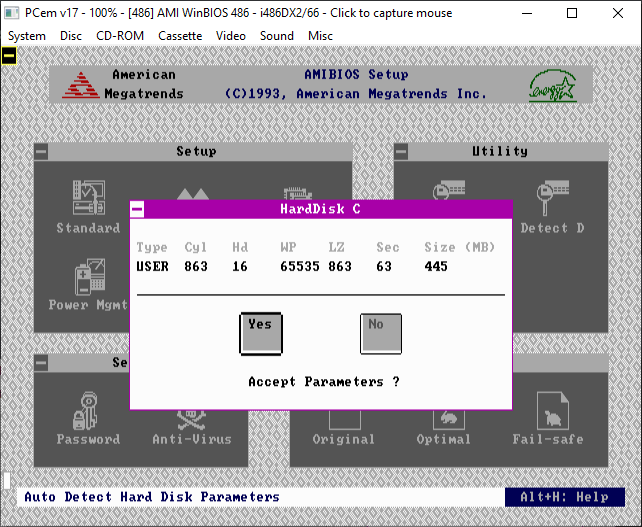Open Setup window control menu box
Viewport: 642px width, 527px height.
[x=41, y=152]
